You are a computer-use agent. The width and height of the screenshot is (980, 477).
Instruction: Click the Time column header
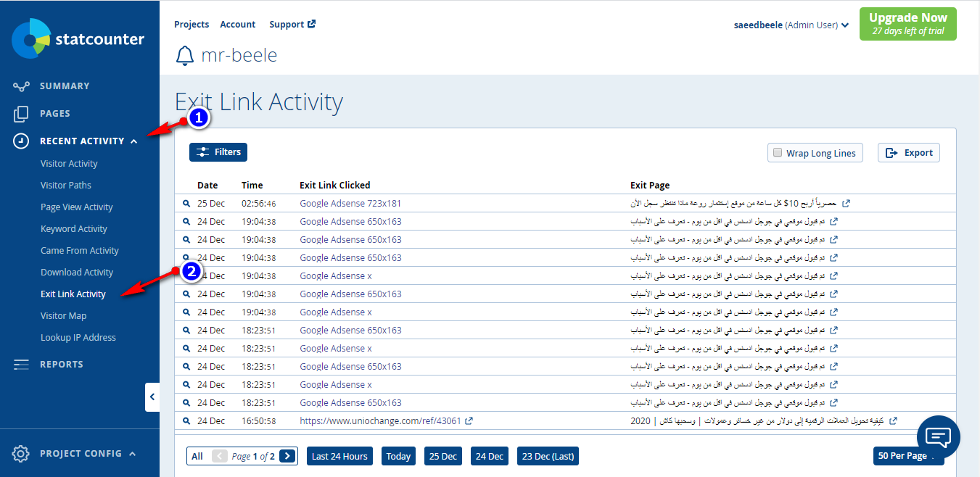pos(252,186)
